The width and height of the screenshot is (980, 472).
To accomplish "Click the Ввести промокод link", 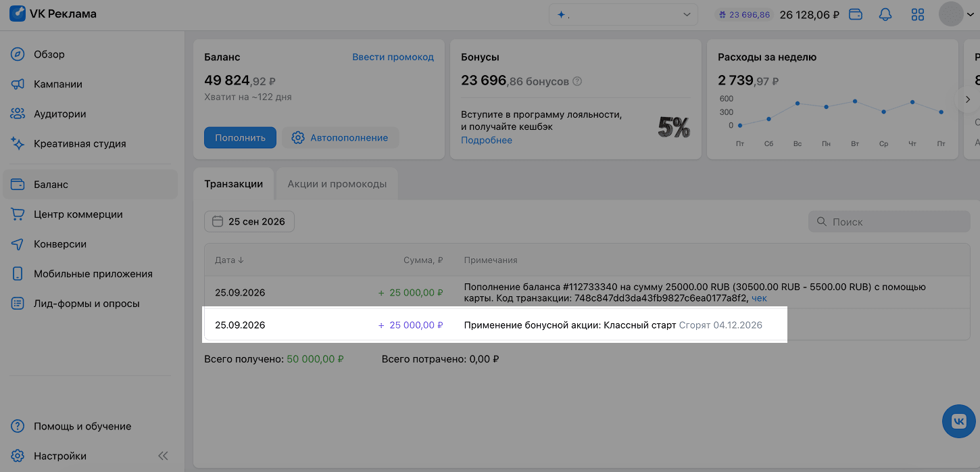I will point(393,57).
